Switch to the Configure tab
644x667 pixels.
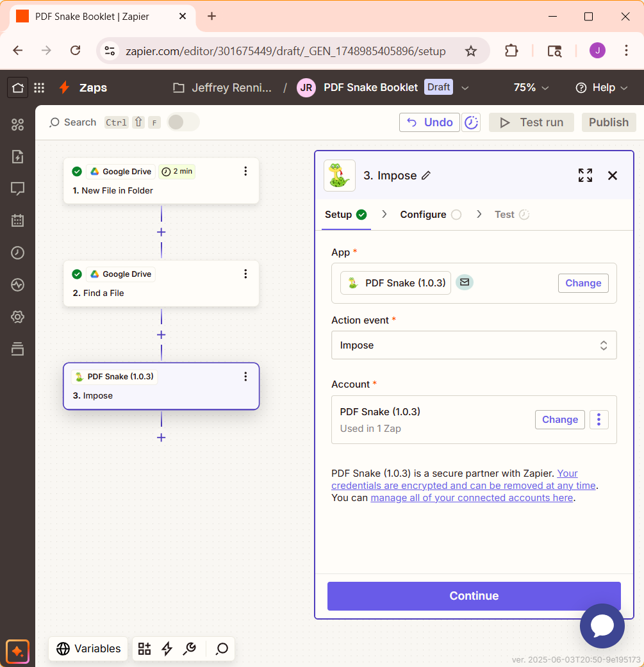pos(431,215)
